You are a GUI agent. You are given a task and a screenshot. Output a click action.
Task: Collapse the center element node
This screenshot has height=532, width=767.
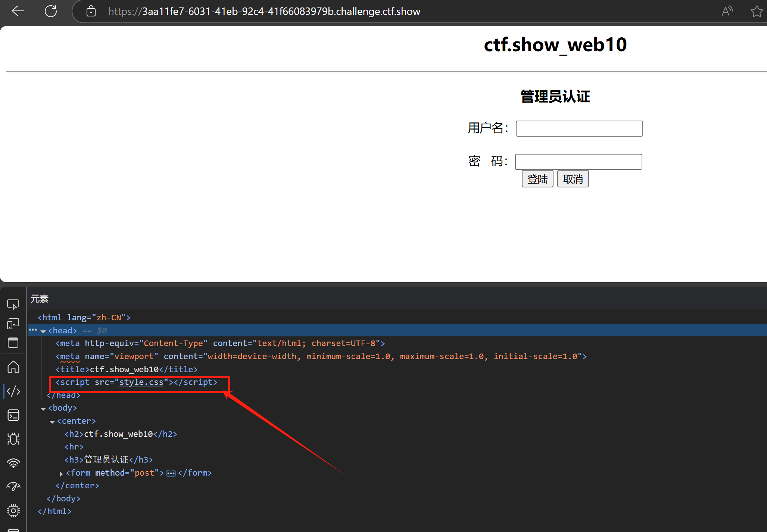pyautogui.click(x=52, y=421)
